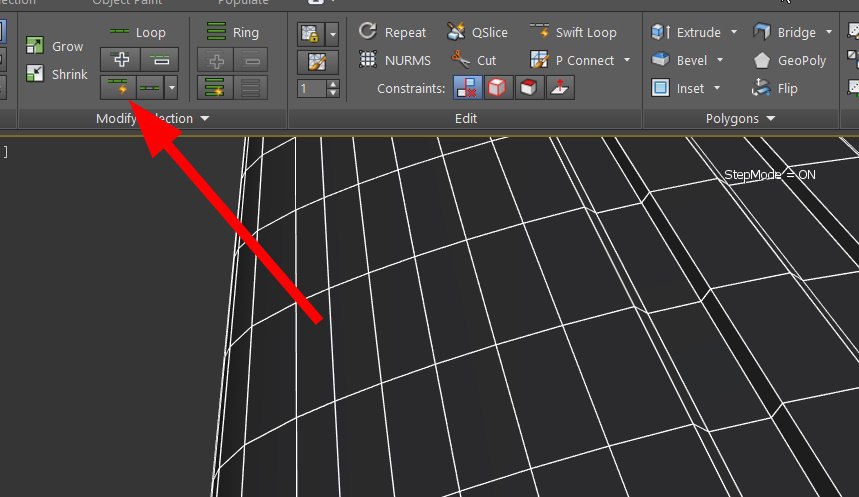
Task: Toggle Loop Mode with the lightning loop icon
Action: 118,88
